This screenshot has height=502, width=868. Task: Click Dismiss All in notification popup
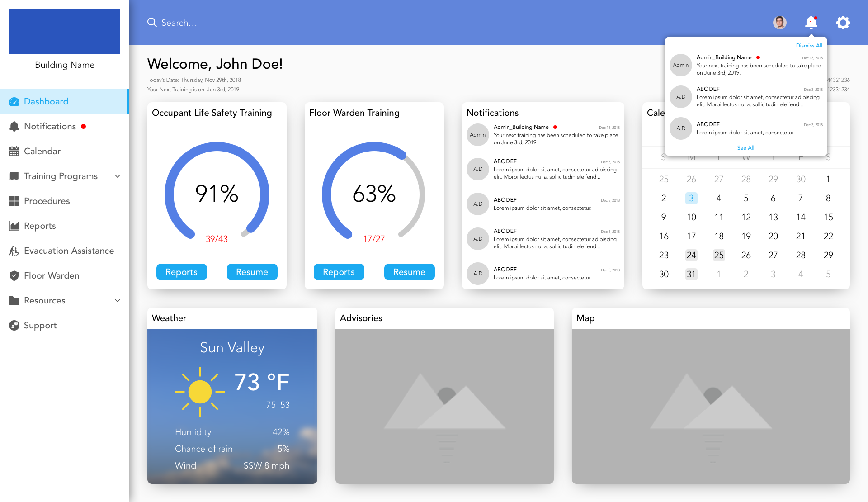coord(809,46)
